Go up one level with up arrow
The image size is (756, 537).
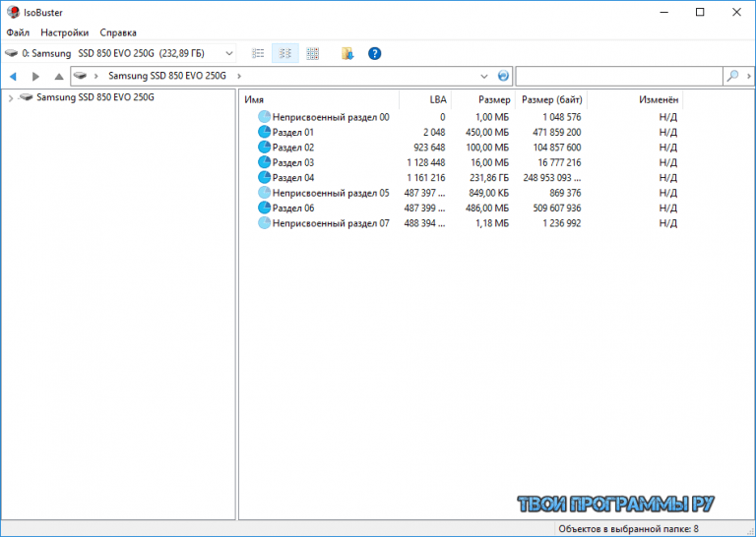[59, 76]
